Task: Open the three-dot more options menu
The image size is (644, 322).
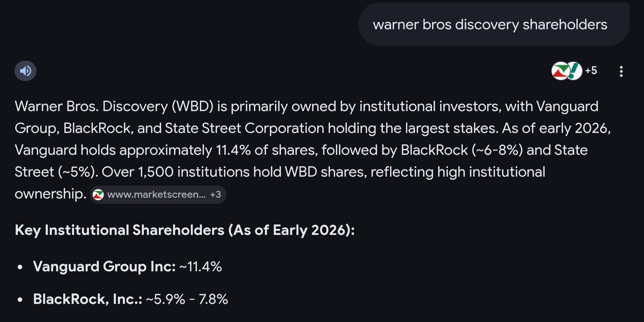Action: 621,71
